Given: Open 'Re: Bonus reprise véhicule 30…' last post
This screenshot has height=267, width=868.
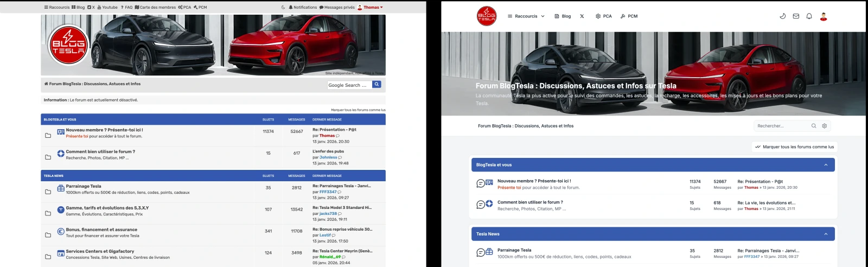Looking at the screenshot, I should pyautogui.click(x=342, y=230).
